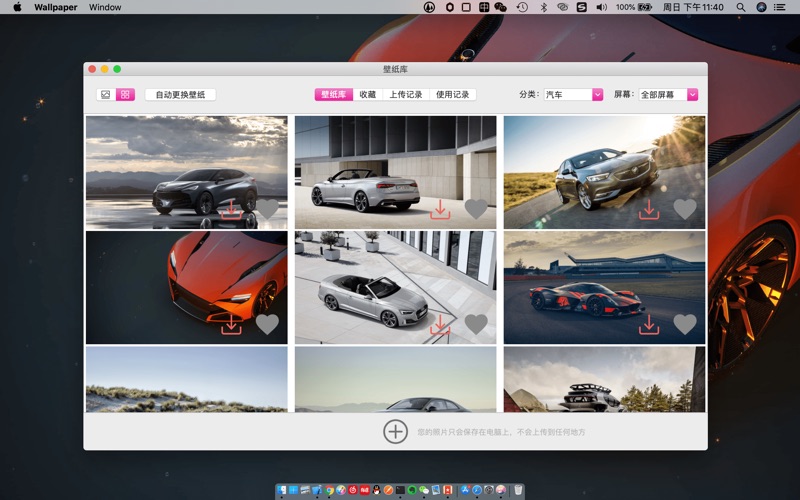This screenshot has height=500, width=800.
Task: Favorite the silver convertible by building wallpaper
Action: (x=476, y=209)
